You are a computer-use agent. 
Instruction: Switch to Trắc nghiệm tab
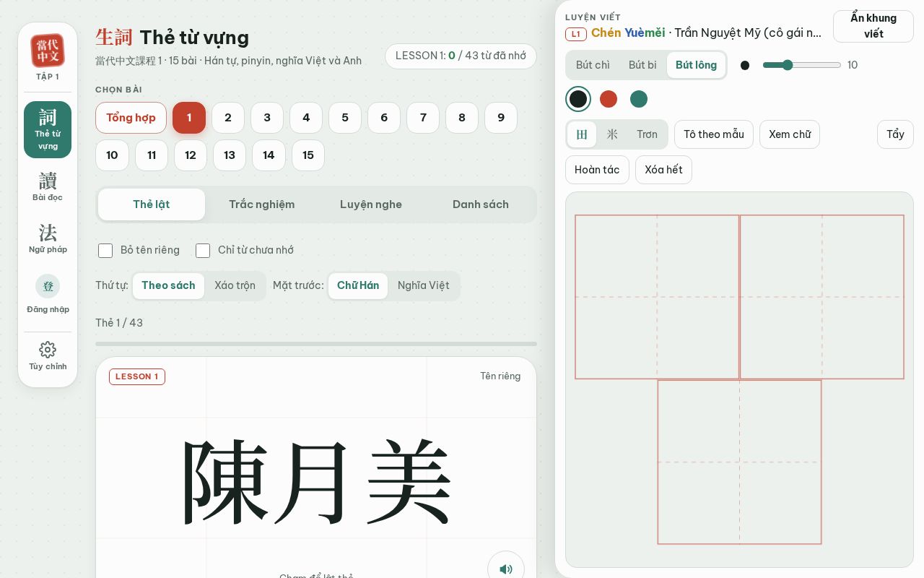261,204
